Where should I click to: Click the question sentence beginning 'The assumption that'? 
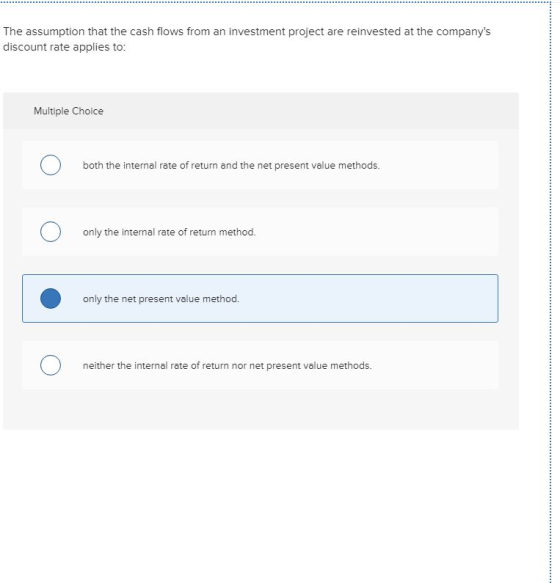point(247,32)
